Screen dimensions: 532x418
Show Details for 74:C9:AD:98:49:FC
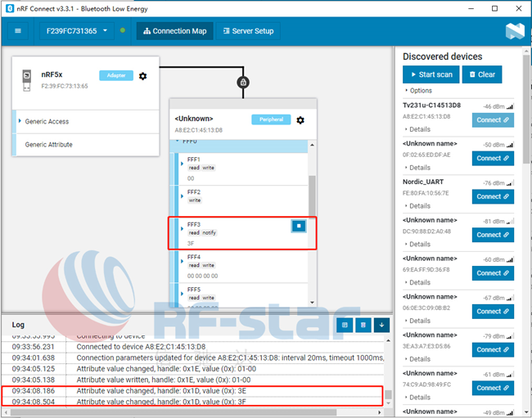pos(417,398)
